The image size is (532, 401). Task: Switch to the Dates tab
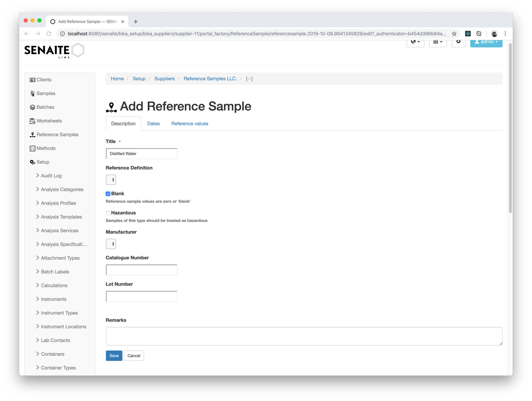tap(153, 124)
